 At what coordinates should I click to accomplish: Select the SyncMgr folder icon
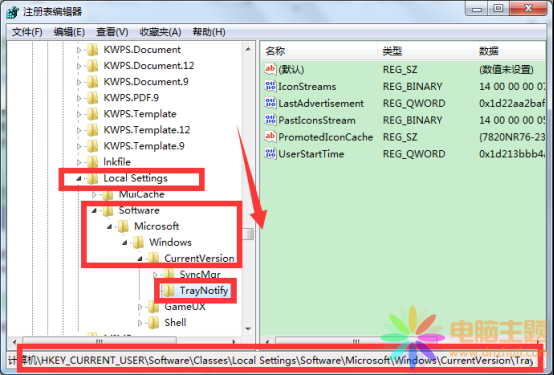pyautogui.click(x=169, y=275)
